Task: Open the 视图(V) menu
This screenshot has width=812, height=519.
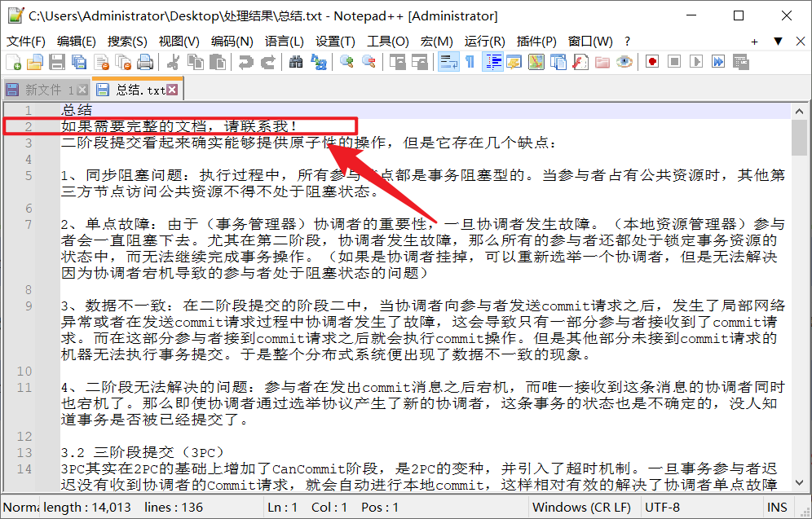Action: coord(179,42)
